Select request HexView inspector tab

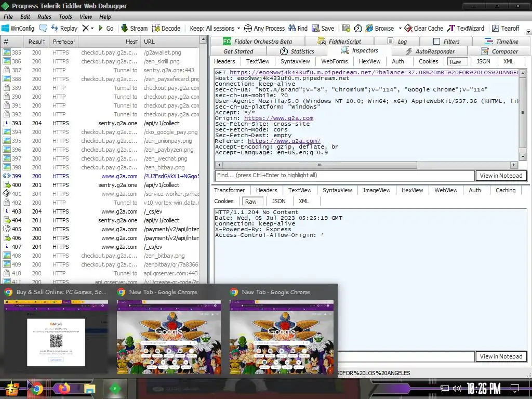click(369, 61)
